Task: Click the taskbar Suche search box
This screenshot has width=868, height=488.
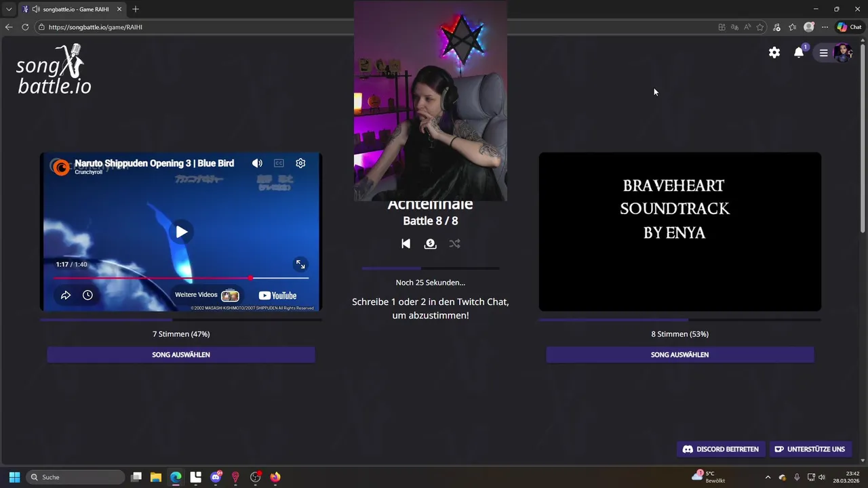Action: click(76, 477)
